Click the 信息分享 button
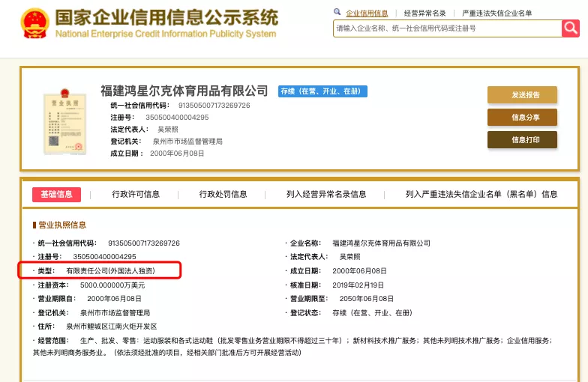This screenshot has height=382, width=588. click(522, 117)
